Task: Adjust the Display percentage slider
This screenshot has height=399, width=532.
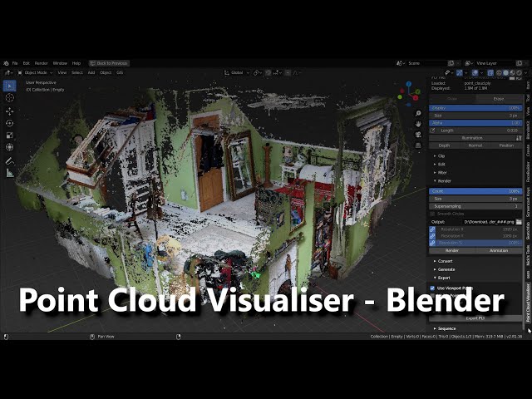Action: (475, 108)
